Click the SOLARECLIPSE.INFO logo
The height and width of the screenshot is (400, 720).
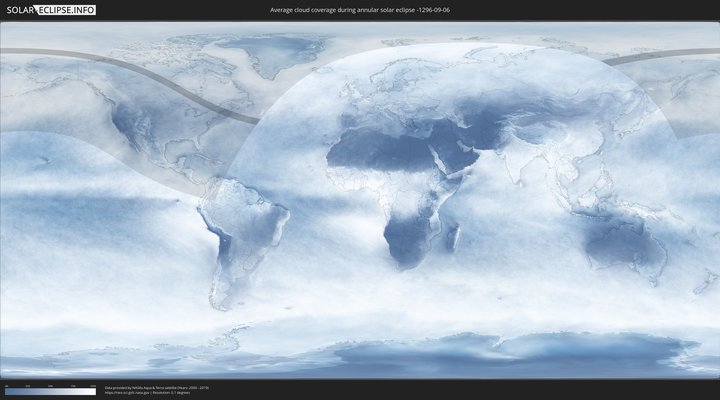tap(49, 9)
